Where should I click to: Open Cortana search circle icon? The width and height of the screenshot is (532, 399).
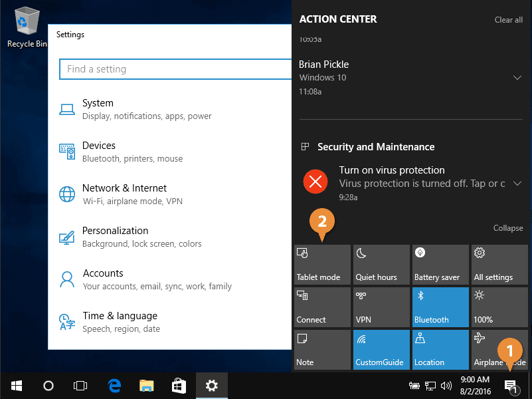(x=48, y=386)
